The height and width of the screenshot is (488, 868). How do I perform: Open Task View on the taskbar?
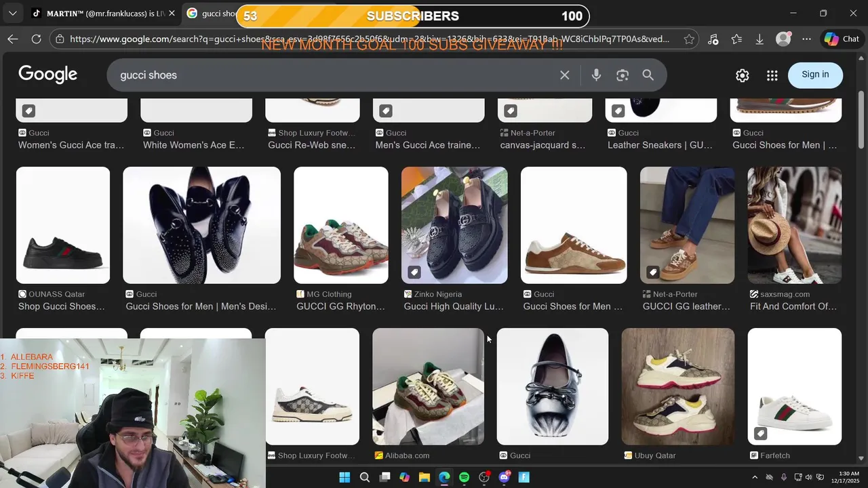pyautogui.click(x=384, y=477)
